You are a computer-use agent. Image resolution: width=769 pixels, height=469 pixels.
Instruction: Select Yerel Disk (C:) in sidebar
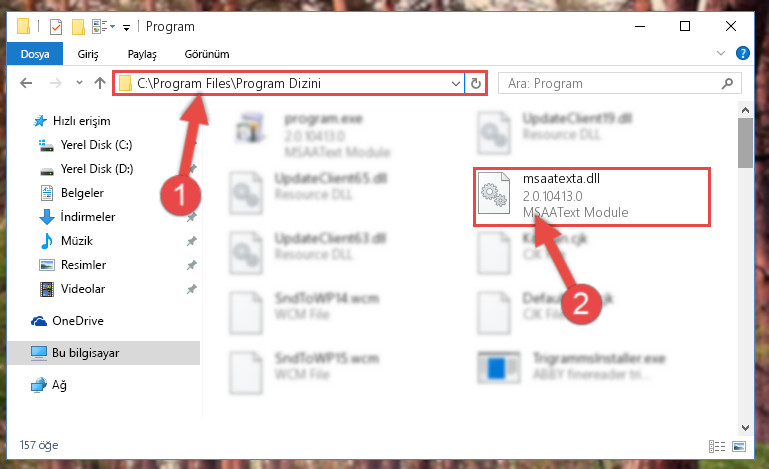96,145
